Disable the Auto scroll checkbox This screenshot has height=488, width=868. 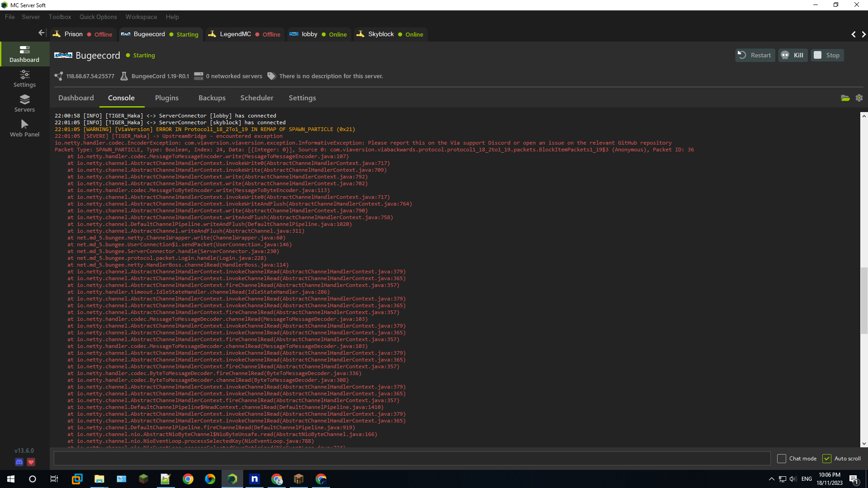827,459
